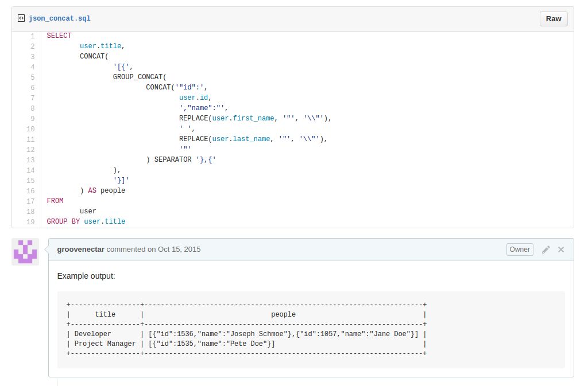Click 'Jane Doe' in the output JSON
588x386 pixels.
tap(390, 334)
